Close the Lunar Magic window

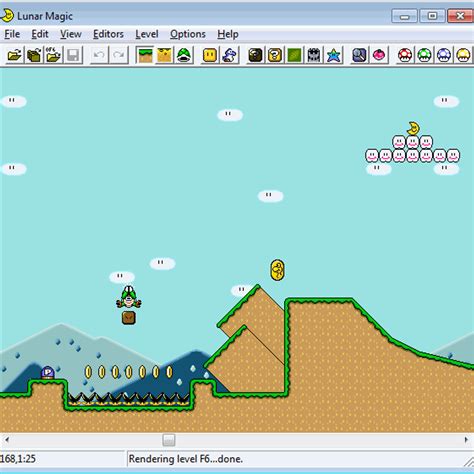tap(460, 16)
